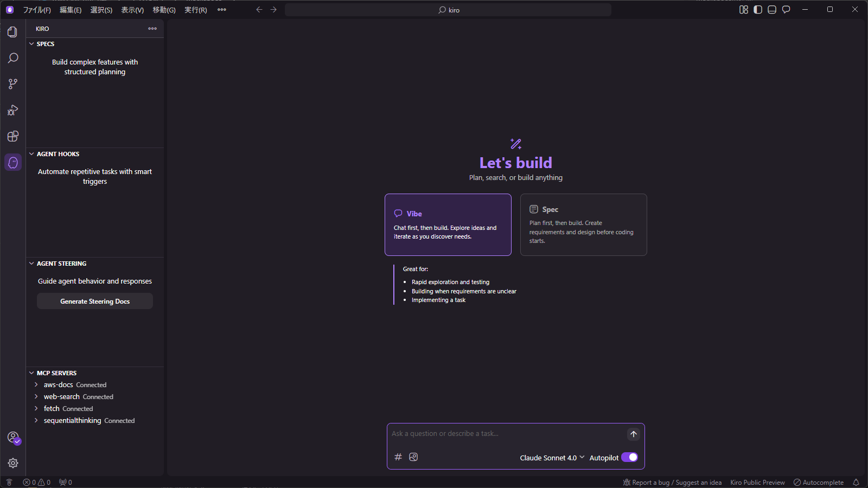Open the Accounts icon in activity bar
The width and height of the screenshot is (868, 488).
coord(13,438)
